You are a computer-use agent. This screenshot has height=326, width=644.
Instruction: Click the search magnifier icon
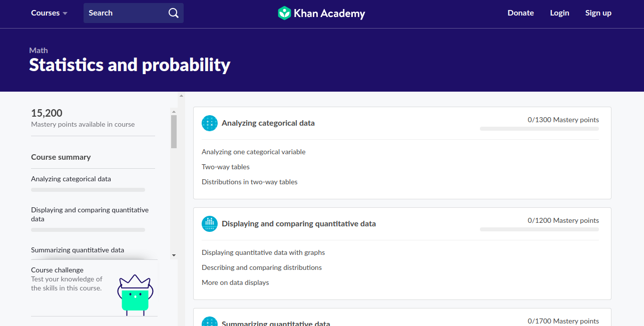(173, 13)
